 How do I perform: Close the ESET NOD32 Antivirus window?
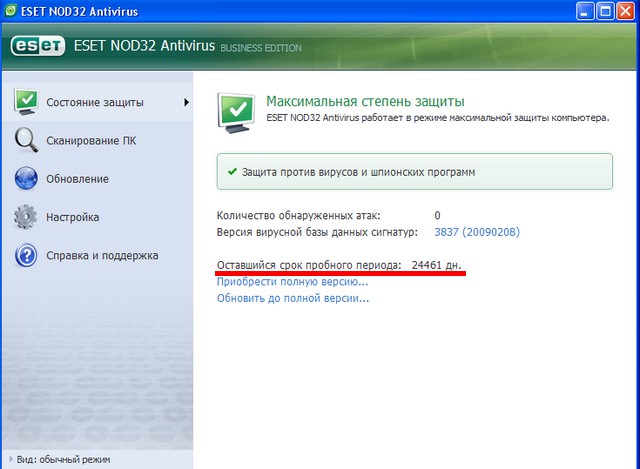point(625,12)
